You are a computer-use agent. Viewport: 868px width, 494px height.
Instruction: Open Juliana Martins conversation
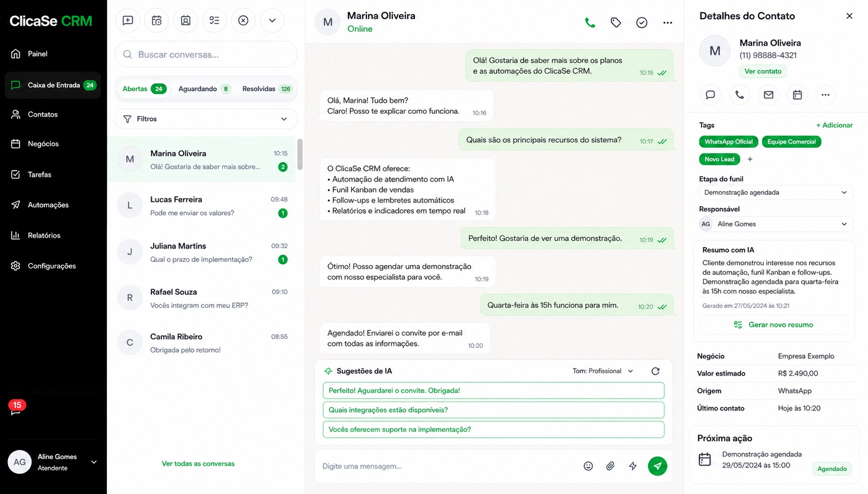point(201,252)
